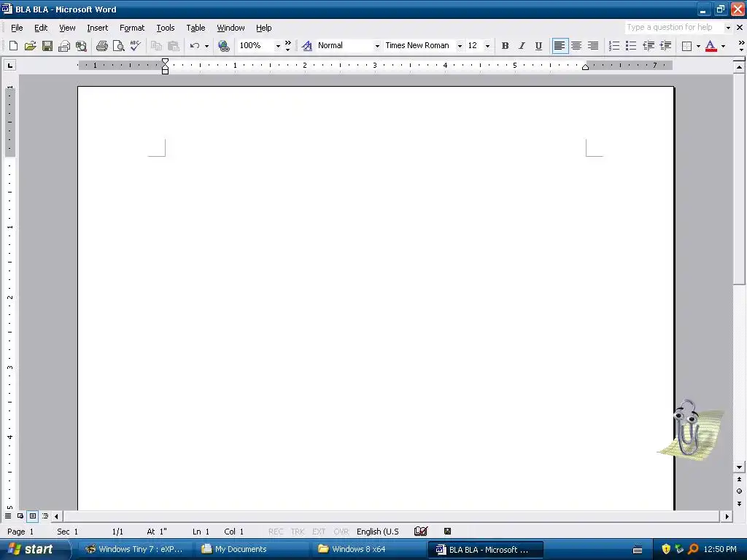747x560 pixels.
Task: Run Spelling and Grammar check
Action: tap(135, 46)
